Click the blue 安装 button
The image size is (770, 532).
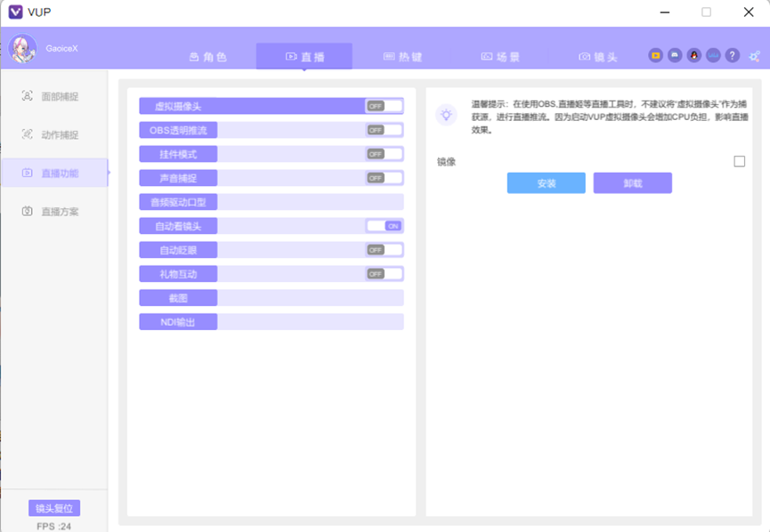pyautogui.click(x=546, y=183)
